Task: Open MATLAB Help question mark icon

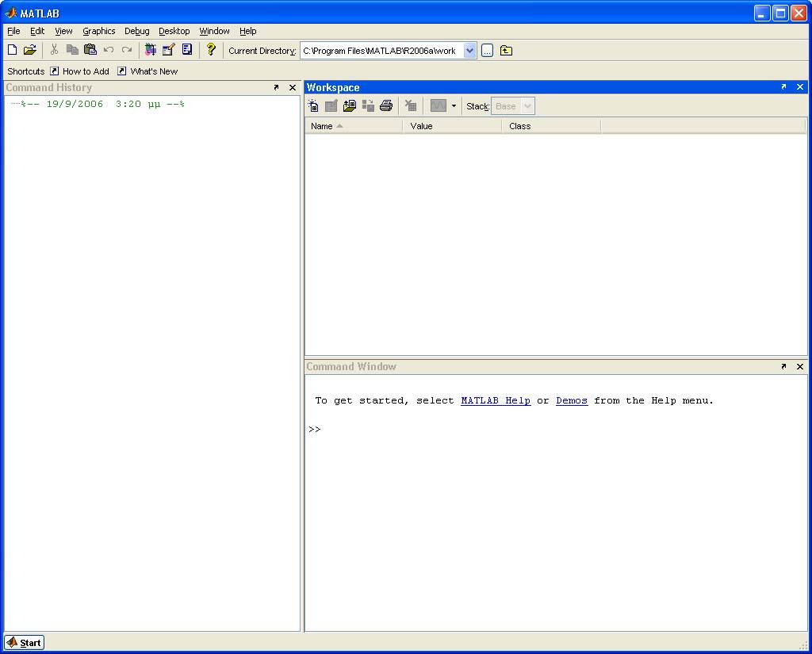Action: point(211,50)
